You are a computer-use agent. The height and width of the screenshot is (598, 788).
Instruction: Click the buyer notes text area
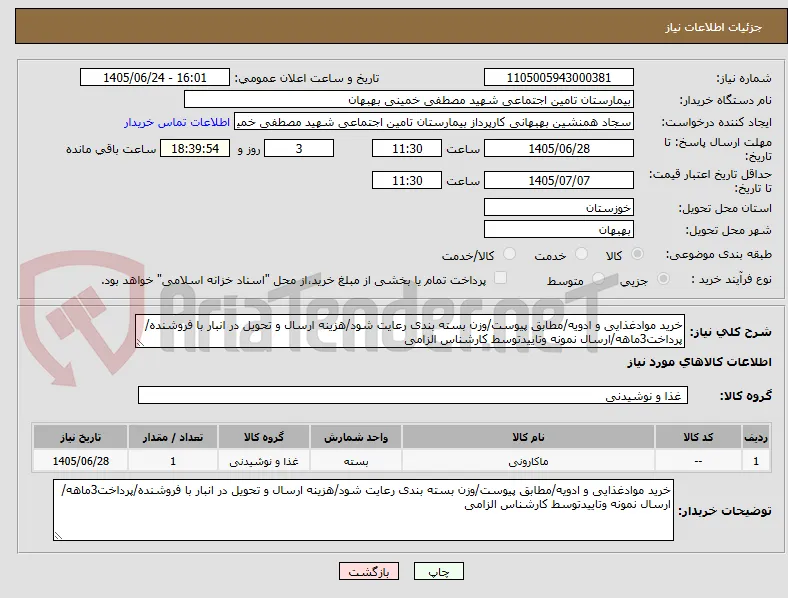click(x=363, y=510)
